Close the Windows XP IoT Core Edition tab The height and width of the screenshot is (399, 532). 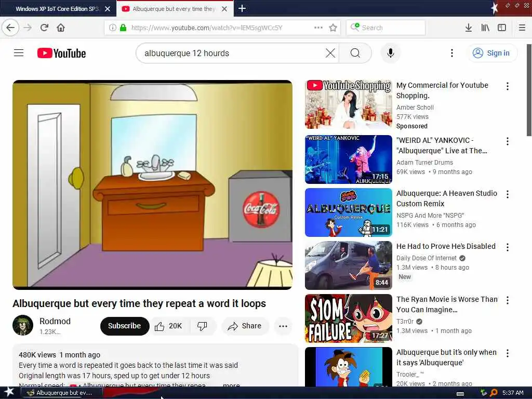click(108, 9)
